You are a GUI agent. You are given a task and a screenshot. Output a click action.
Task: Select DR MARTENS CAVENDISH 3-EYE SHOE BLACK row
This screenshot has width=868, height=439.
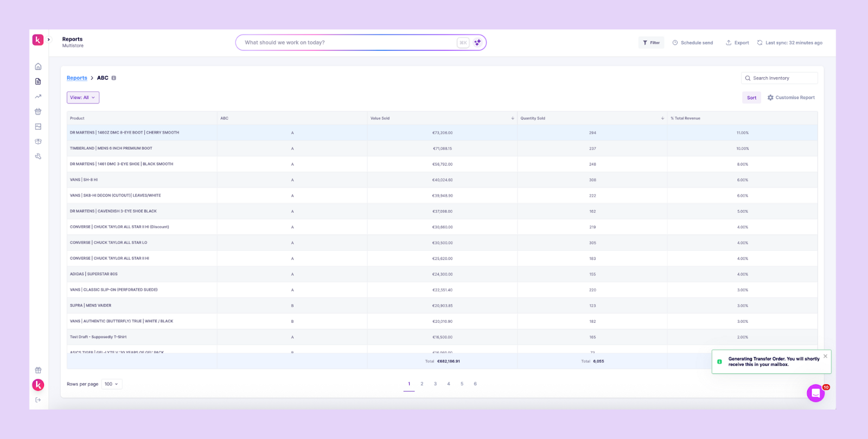[442, 211]
